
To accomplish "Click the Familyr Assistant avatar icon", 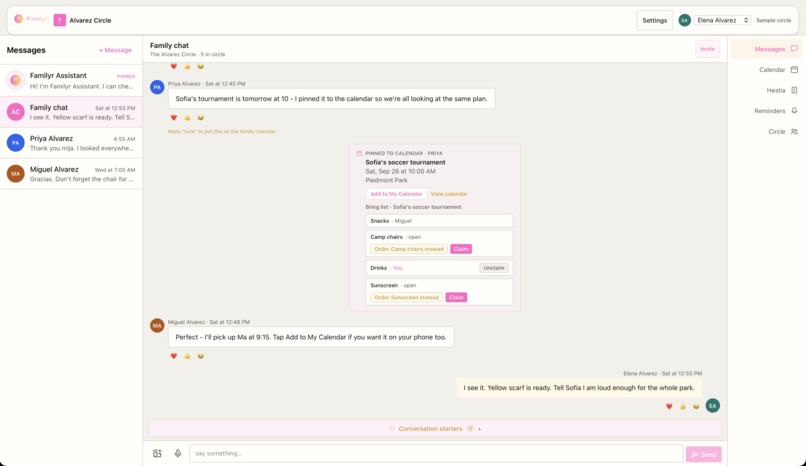I will [x=15, y=80].
